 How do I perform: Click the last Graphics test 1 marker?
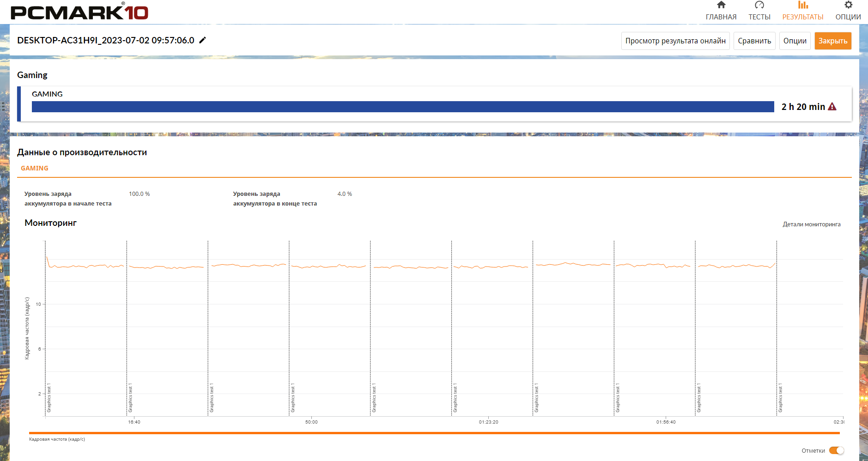(780, 398)
